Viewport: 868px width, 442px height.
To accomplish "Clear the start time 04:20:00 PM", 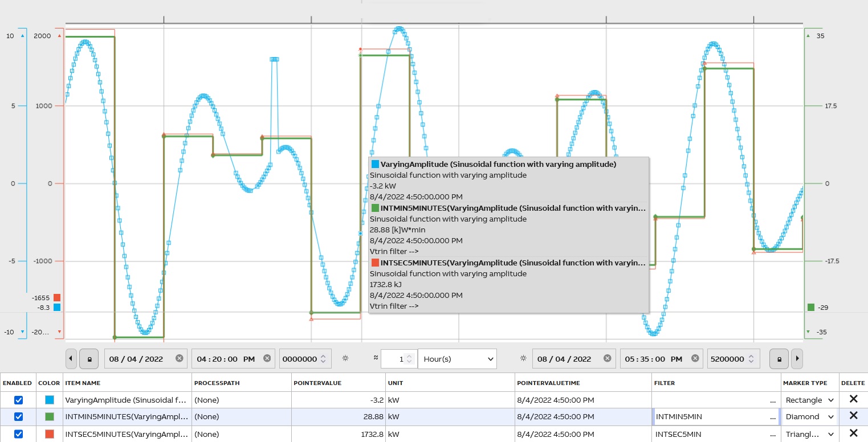I will click(267, 358).
